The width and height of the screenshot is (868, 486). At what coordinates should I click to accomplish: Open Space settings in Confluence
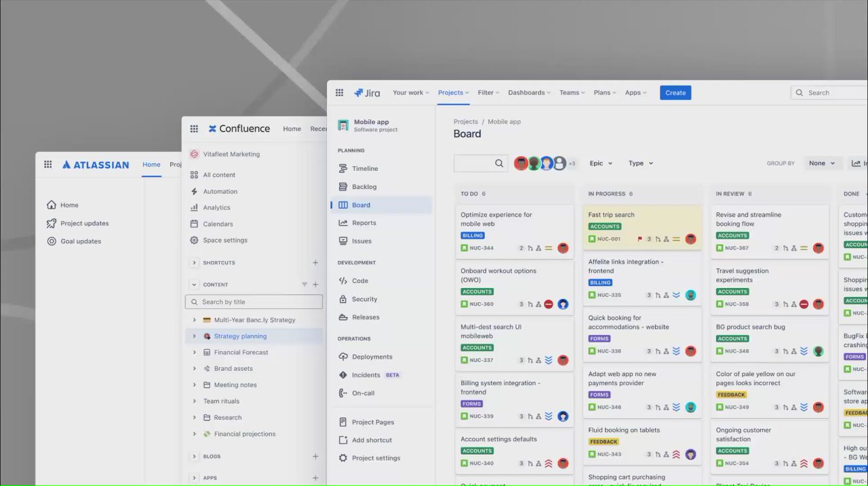[x=225, y=241]
